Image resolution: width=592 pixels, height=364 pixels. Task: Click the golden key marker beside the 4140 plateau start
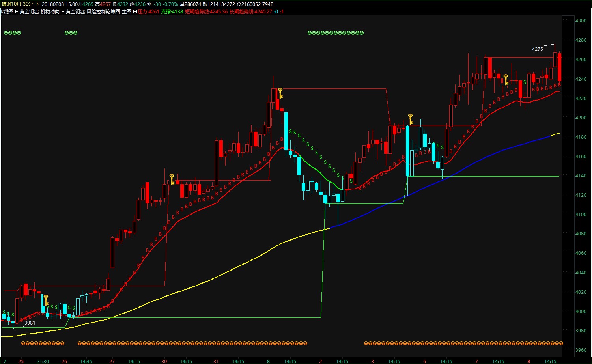point(172,179)
